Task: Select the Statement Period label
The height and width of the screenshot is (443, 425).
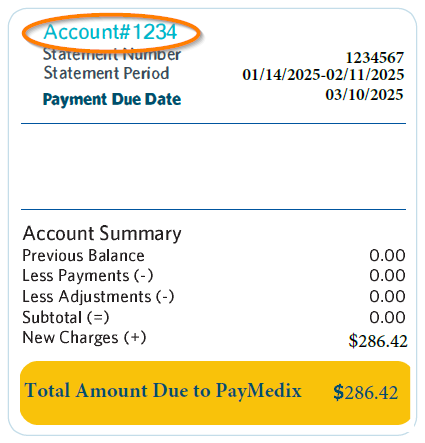Action: click(x=106, y=73)
